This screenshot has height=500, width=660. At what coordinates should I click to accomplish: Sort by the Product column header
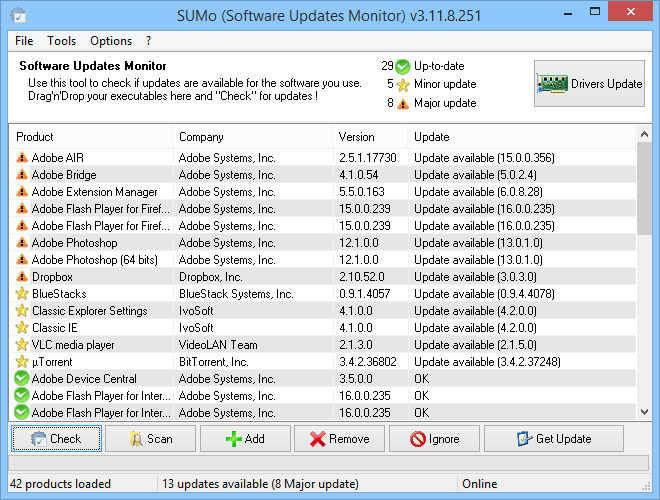(91, 137)
